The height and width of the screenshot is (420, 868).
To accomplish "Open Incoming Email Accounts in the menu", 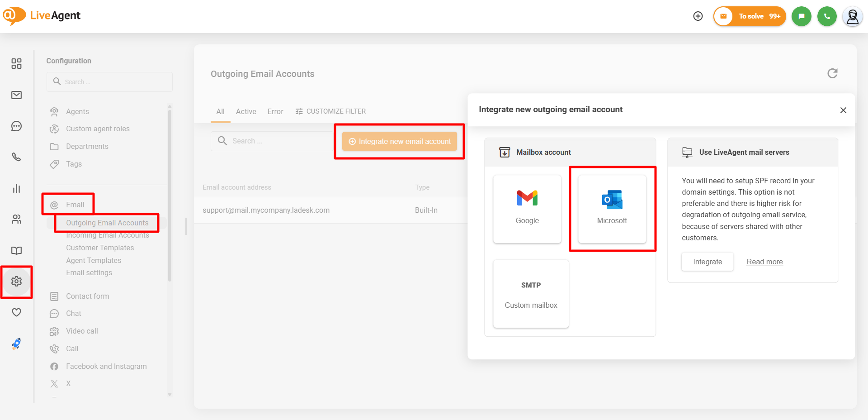I will pyautogui.click(x=108, y=236).
